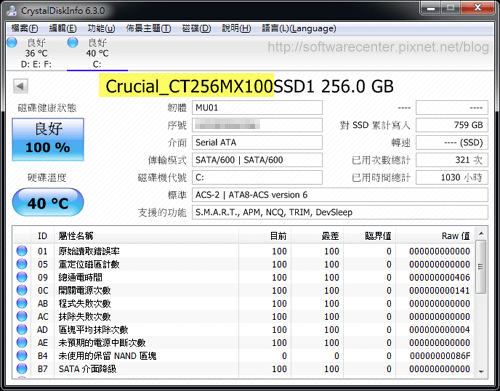The image size is (500, 391).
Task: Select the 抹除失敗次數 attribute row
Action: point(243,316)
